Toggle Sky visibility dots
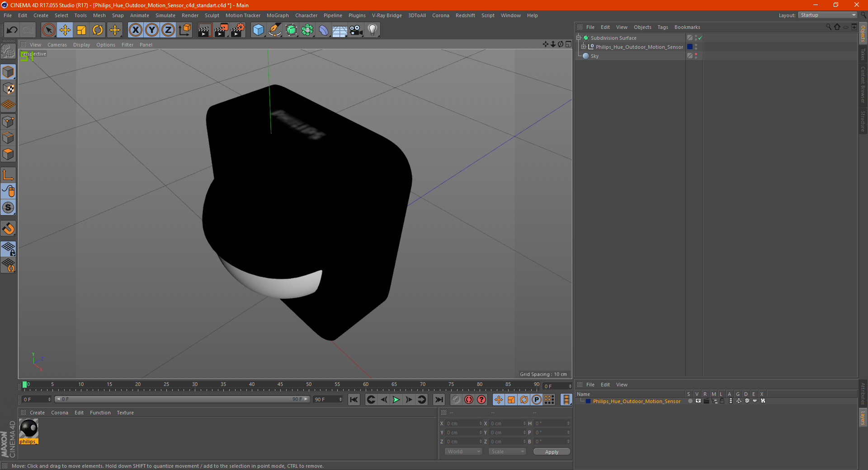Image resolution: width=868 pixels, height=470 pixels. (696, 56)
